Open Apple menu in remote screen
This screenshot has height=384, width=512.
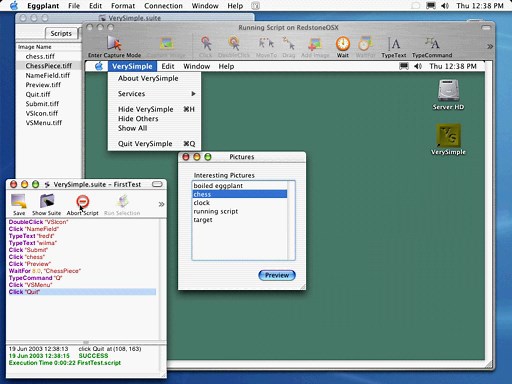[x=99, y=66]
